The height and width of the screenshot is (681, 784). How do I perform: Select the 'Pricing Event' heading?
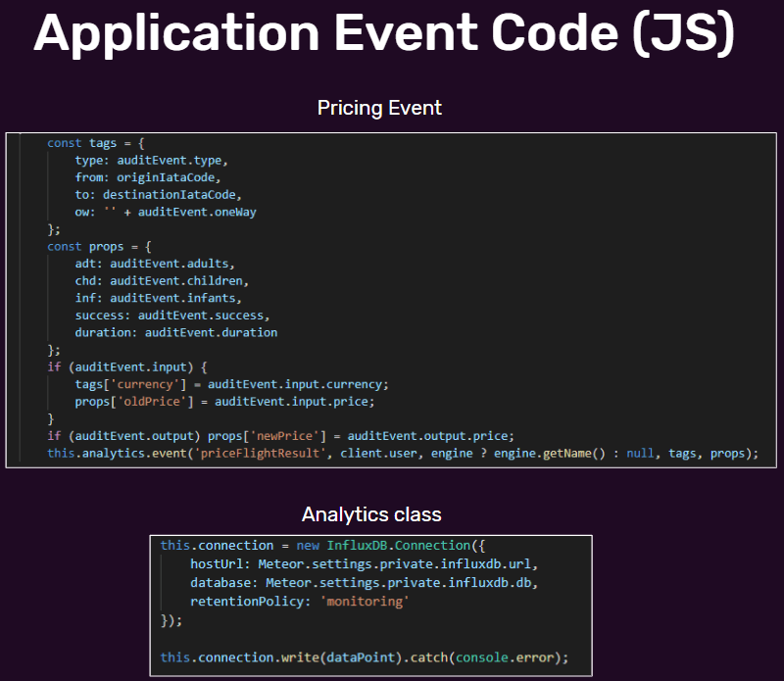tap(380, 108)
